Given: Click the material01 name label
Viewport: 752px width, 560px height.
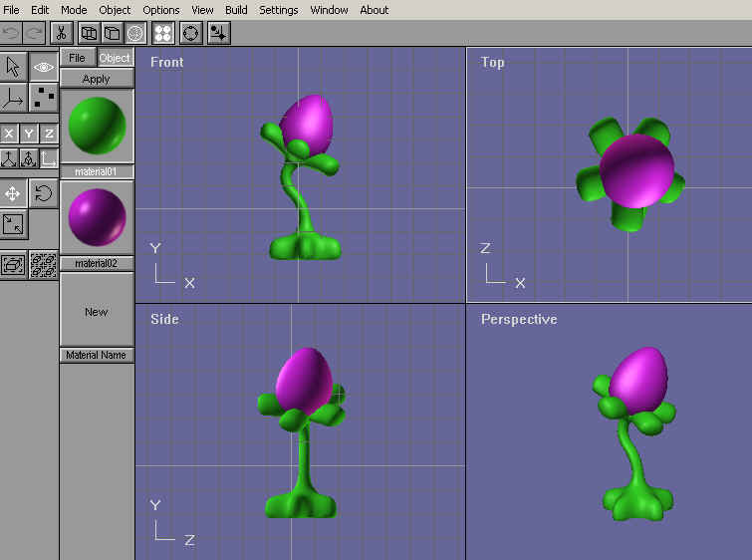Looking at the screenshot, I should (x=97, y=171).
